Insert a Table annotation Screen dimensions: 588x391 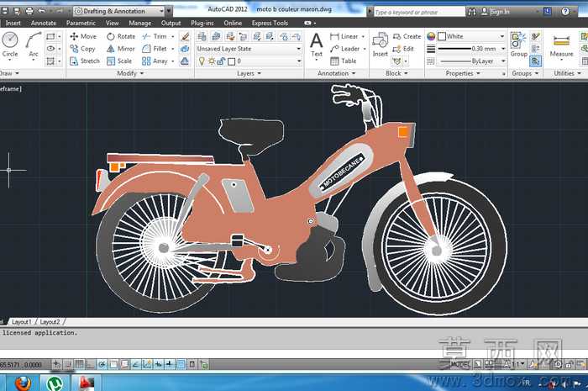[x=343, y=61]
